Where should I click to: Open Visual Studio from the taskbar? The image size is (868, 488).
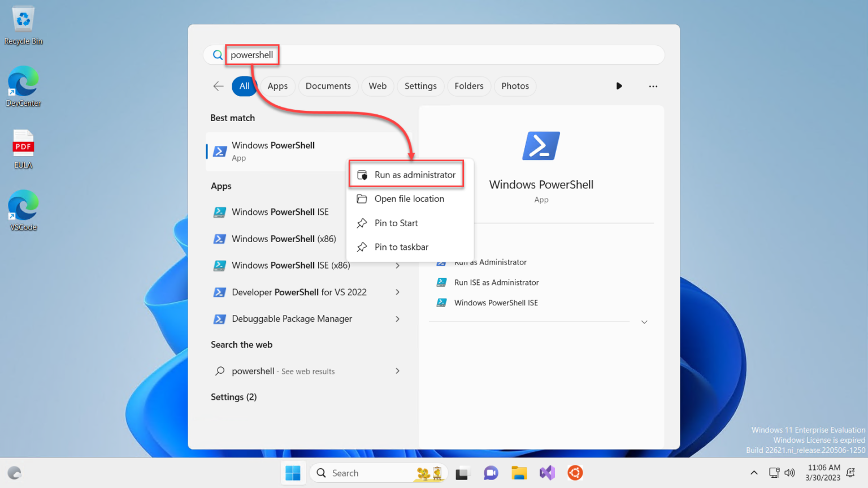[x=546, y=473]
